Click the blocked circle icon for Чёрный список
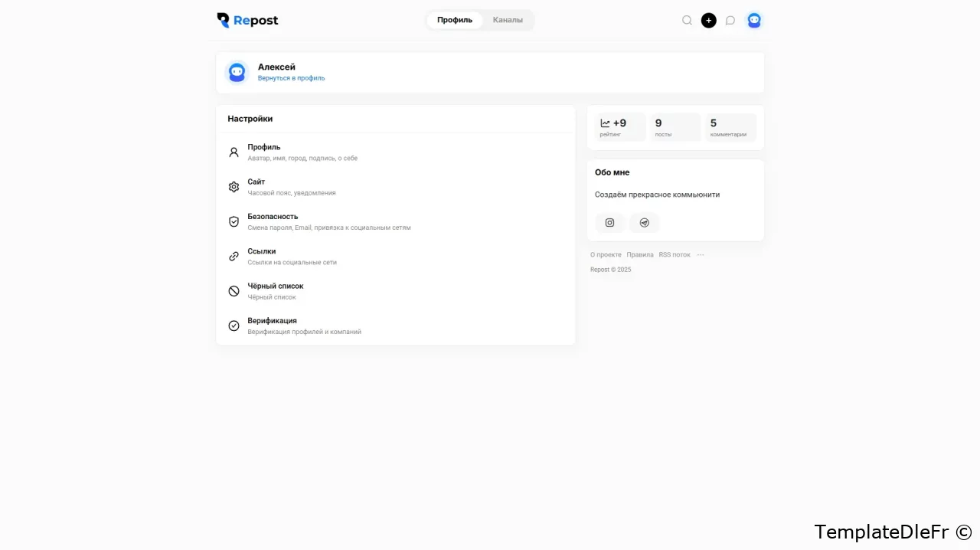Viewport: 980px width, 550px height. pyautogui.click(x=234, y=291)
